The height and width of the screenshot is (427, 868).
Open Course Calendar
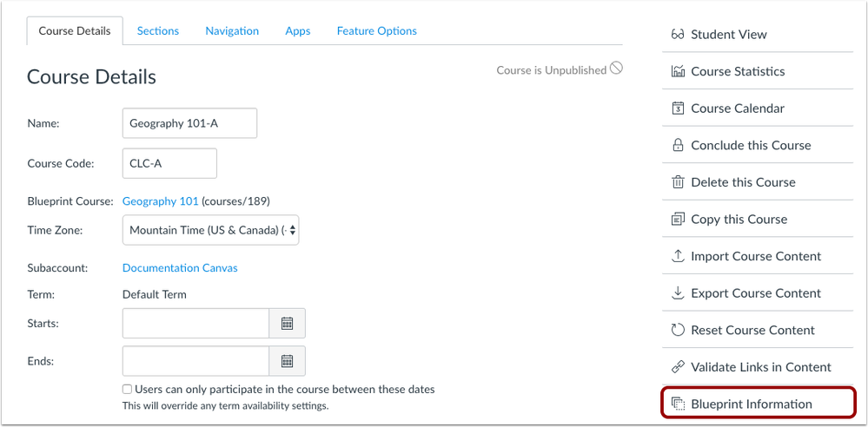click(x=758, y=108)
